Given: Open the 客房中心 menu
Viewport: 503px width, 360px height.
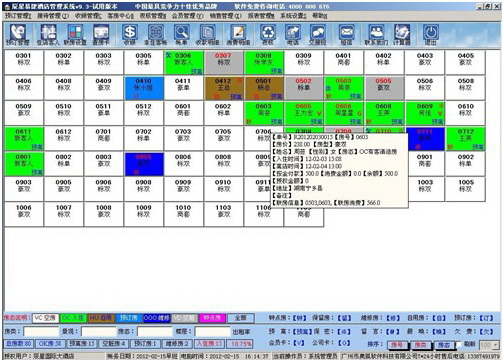Looking at the screenshot, I should coord(121,16).
